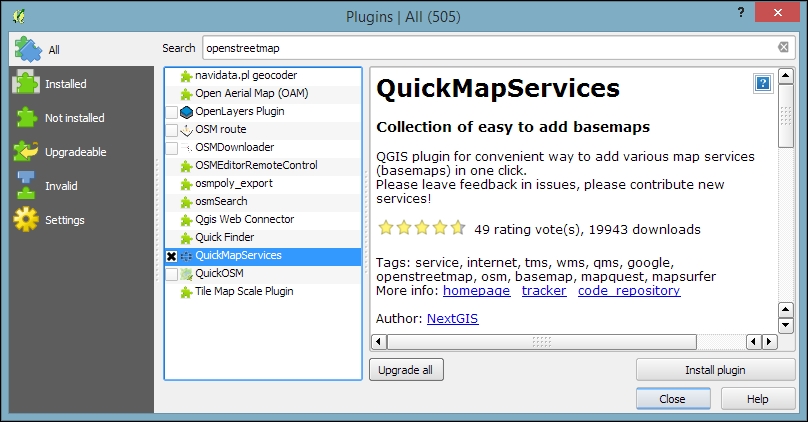
Task: Click the blue help icon in description panel
Action: [763, 83]
